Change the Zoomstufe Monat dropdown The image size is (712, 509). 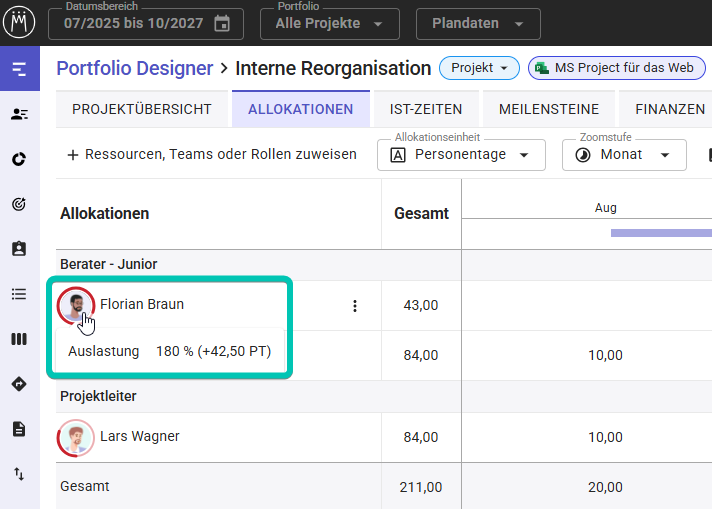(624, 155)
